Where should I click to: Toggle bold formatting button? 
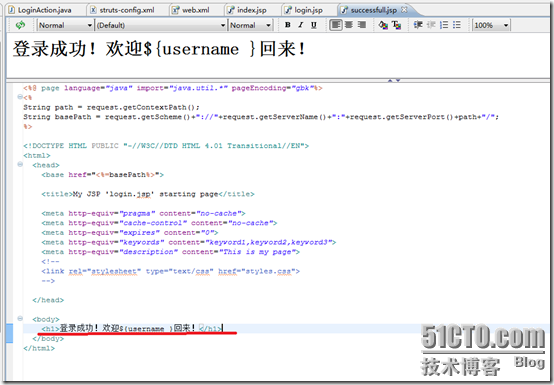[288, 25]
